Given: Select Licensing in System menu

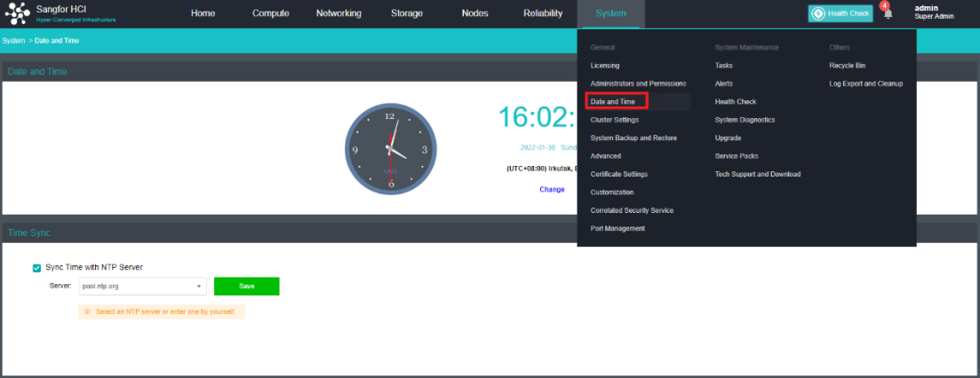Looking at the screenshot, I should tap(605, 66).
